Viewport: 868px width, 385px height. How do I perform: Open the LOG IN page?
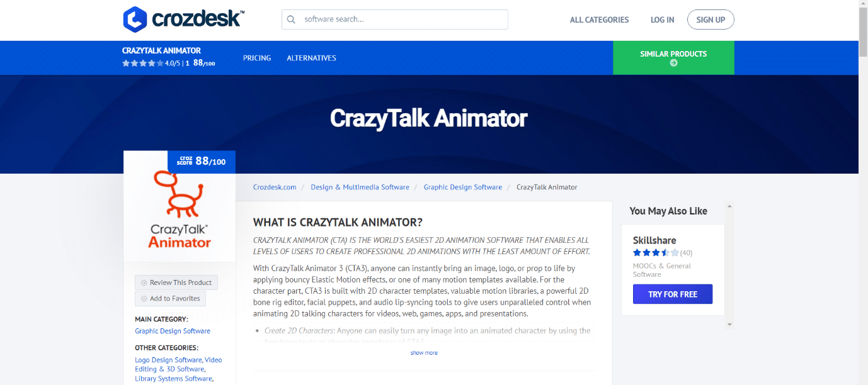(x=662, y=20)
